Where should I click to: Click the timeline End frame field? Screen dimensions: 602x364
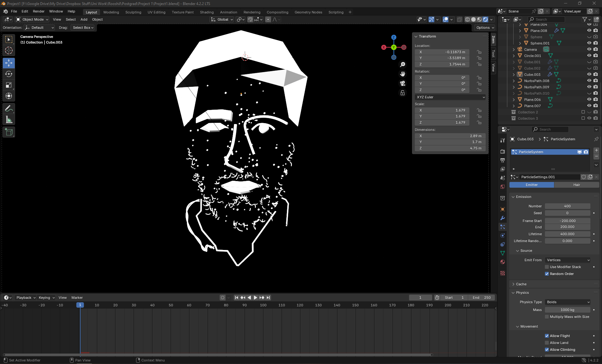point(482,298)
